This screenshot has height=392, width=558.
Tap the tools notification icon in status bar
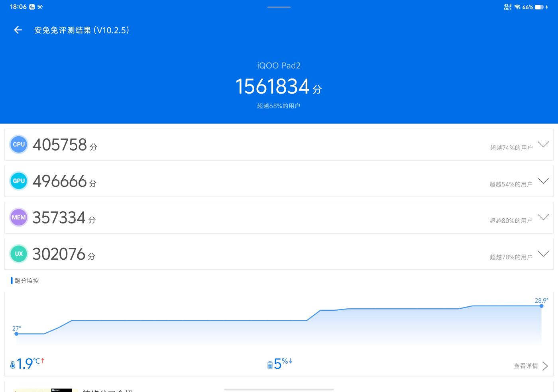[x=40, y=7]
